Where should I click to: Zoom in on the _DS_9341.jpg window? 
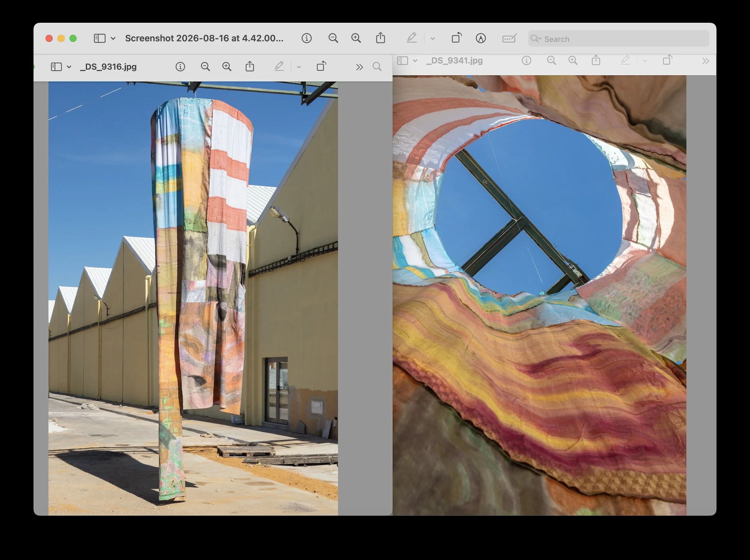click(573, 61)
